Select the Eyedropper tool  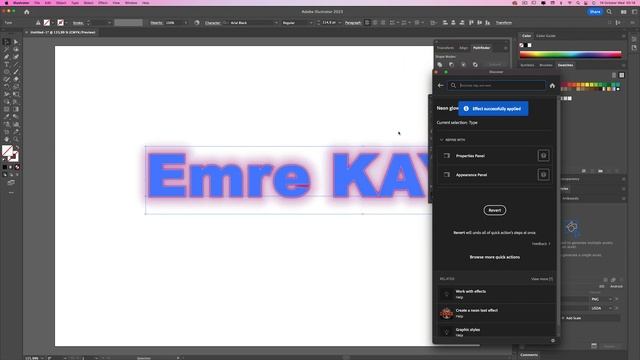6,117
